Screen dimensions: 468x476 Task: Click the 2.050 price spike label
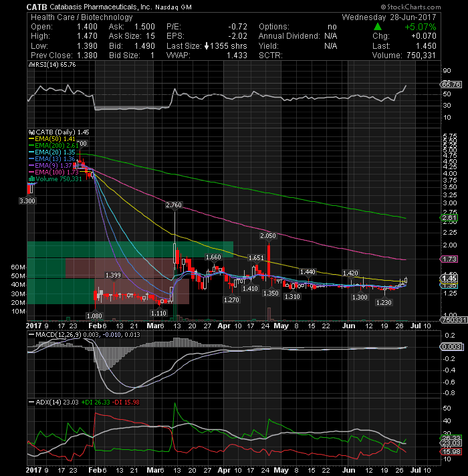point(268,235)
